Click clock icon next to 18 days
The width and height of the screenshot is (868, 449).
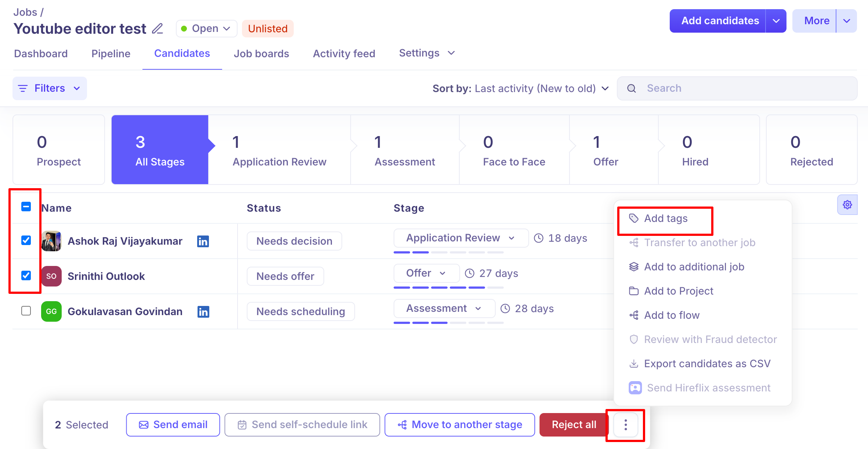tap(539, 238)
